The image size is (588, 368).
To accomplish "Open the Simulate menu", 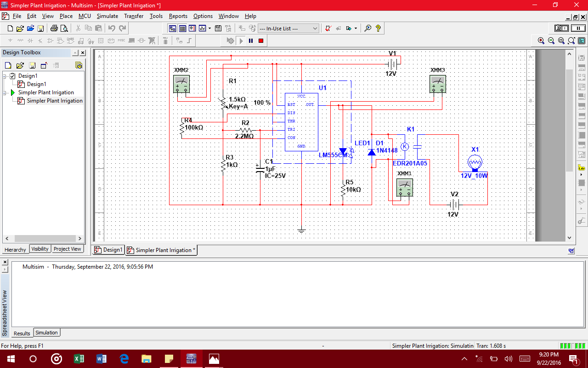I will 107,16.
